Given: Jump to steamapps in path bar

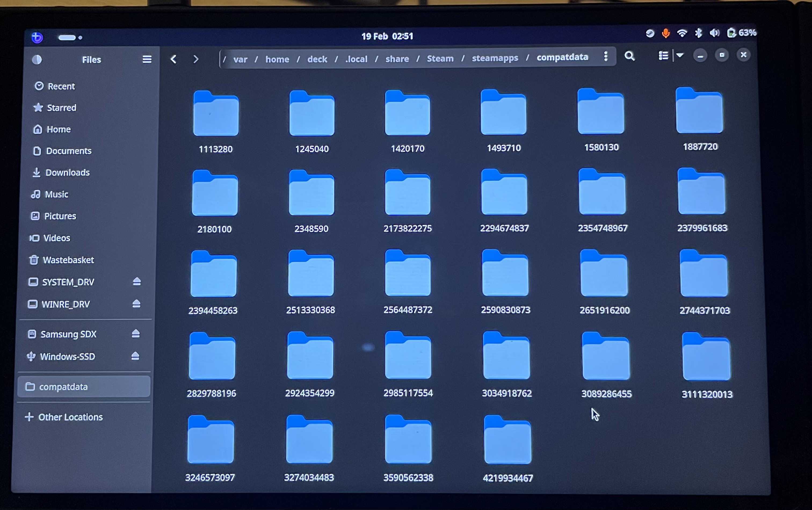Looking at the screenshot, I should tap(495, 58).
